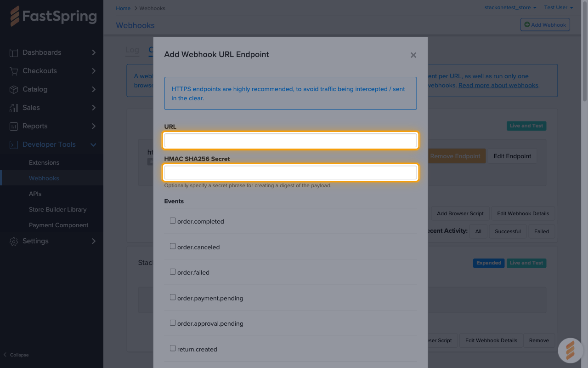Click the FastSpring logo

tap(54, 17)
